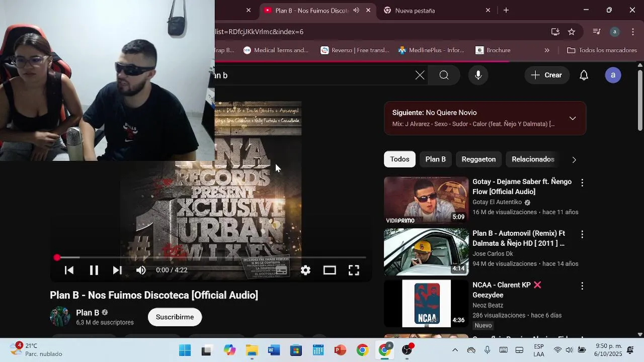Click the YouTube search magnifier button
This screenshot has width=644, height=362.
(444, 75)
